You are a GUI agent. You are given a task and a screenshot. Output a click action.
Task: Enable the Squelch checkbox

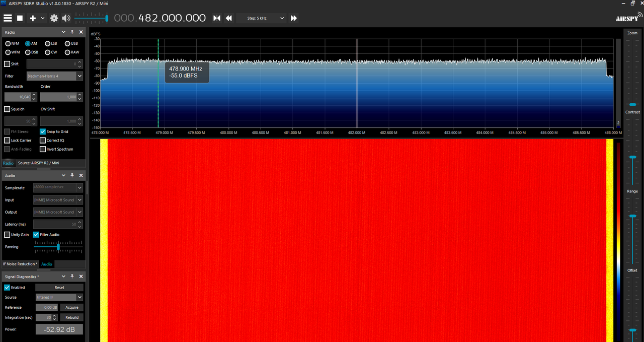point(7,109)
